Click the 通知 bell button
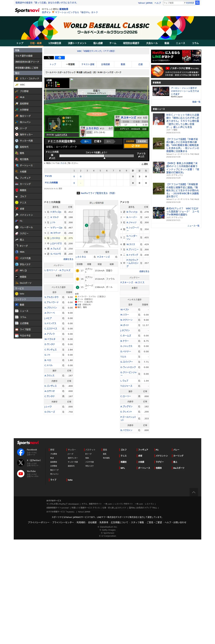Viewport: 215px width, 644px height. 145,164
